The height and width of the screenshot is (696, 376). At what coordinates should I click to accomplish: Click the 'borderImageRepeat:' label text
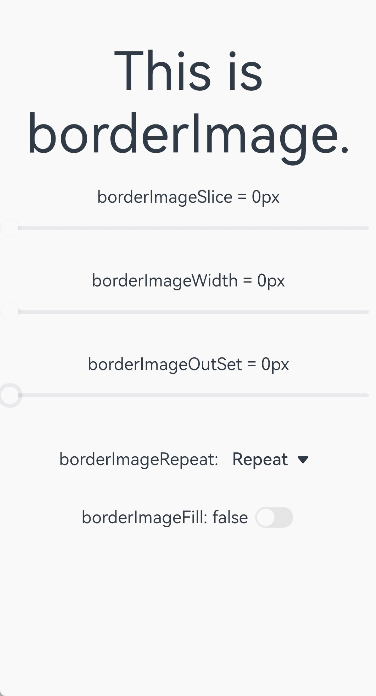[139, 459]
